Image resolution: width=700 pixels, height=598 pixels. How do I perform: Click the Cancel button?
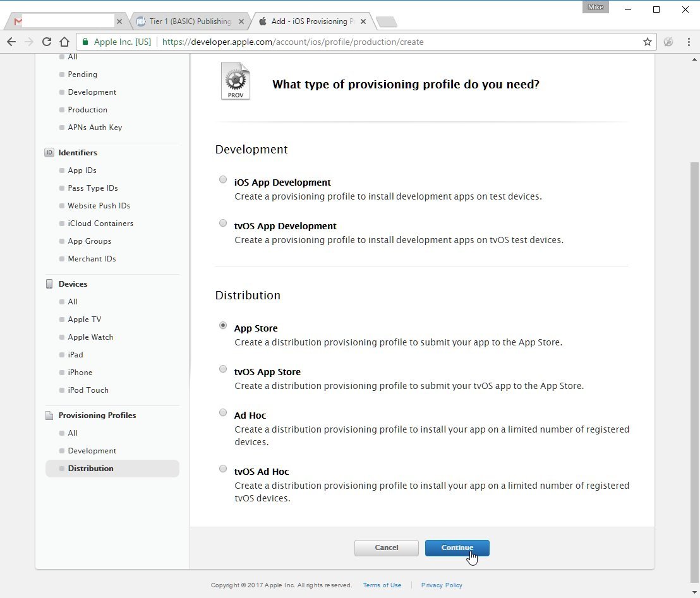[387, 548]
